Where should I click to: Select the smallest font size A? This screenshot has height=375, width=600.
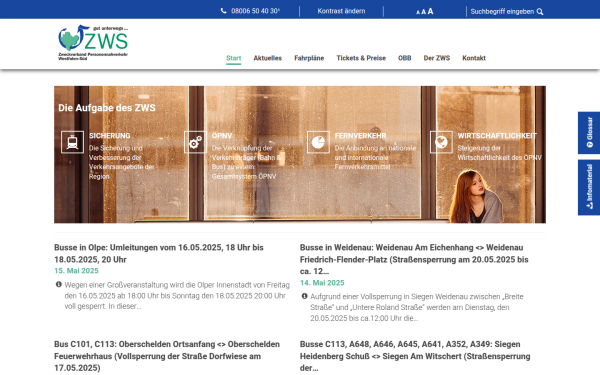tap(418, 12)
